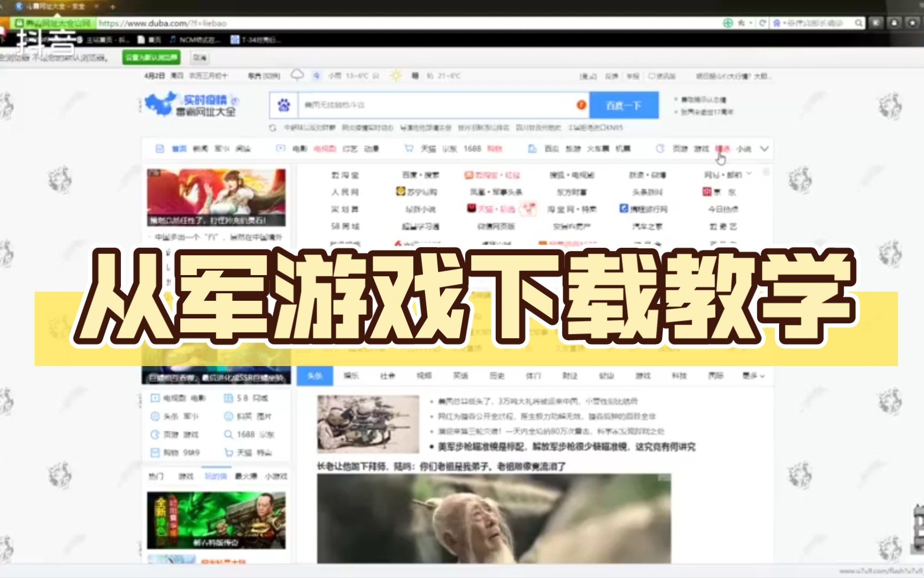The width and height of the screenshot is (924, 578).
Task: Open the 人民网 site link
Action: (x=345, y=192)
